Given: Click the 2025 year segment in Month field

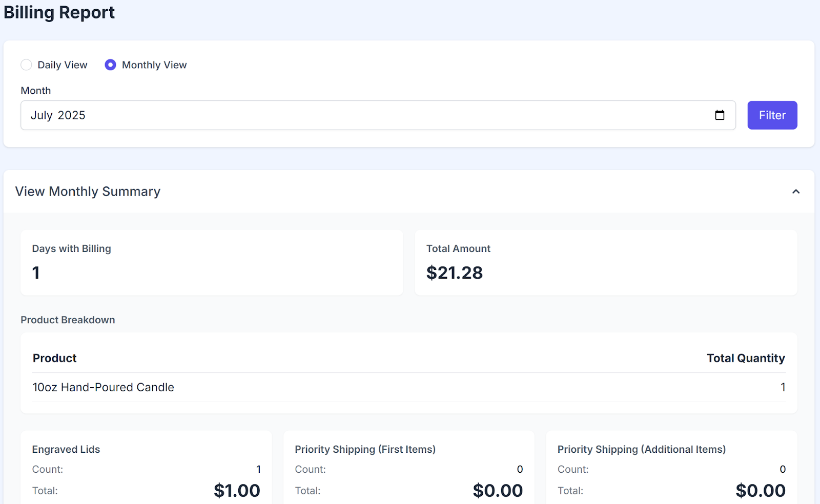Looking at the screenshot, I should coord(72,115).
